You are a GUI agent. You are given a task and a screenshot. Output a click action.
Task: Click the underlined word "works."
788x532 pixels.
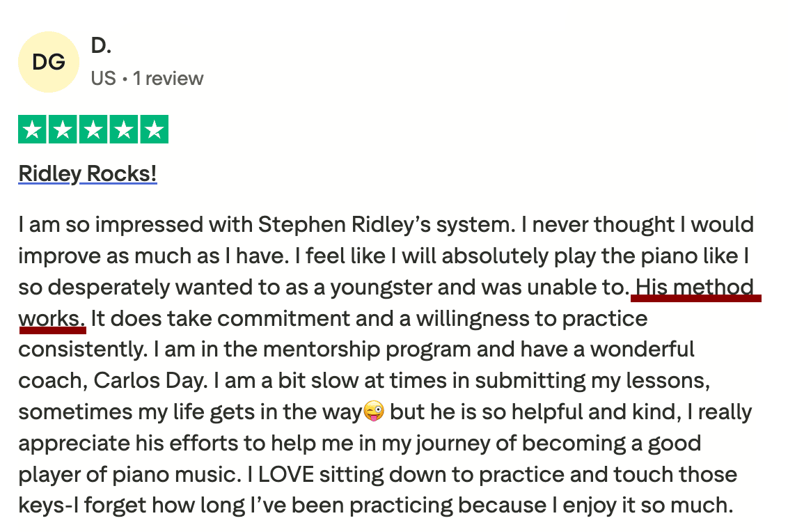click(52, 319)
